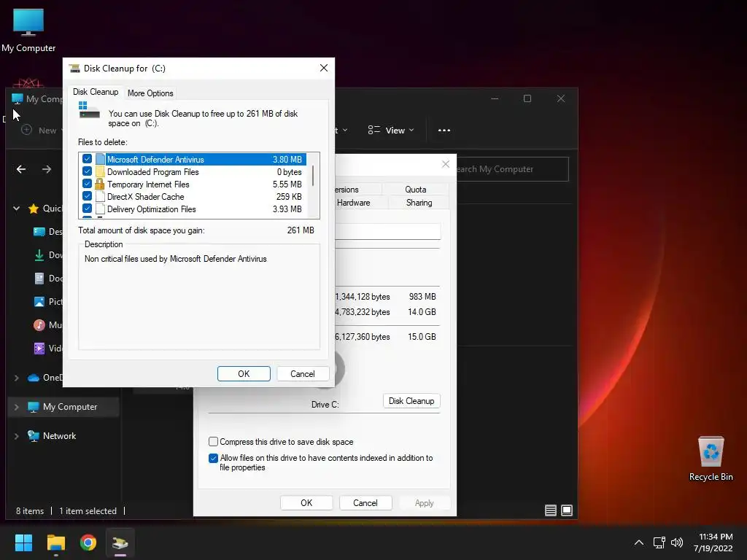The height and width of the screenshot is (560, 747).
Task: Click Downloaded Program Files folder icon
Action: pos(100,171)
